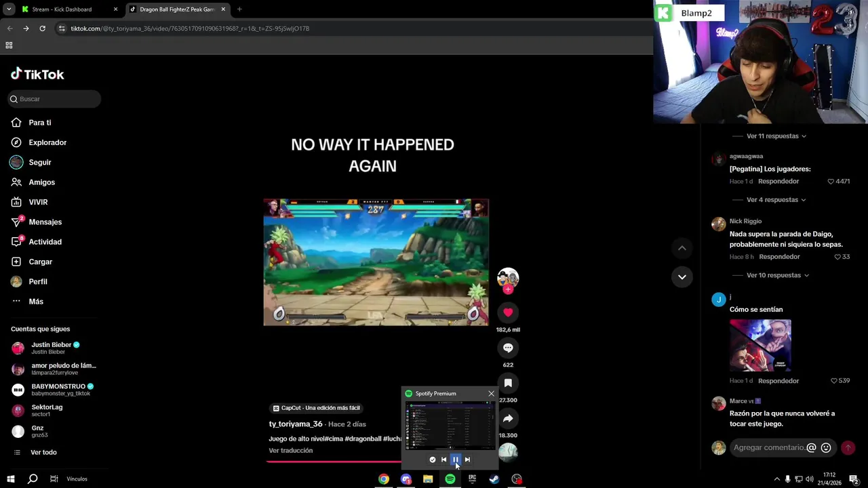Image resolution: width=868 pixels, height=488 pixels.
Task: Seek on the red video progress bar
Action: click(334, 462)
